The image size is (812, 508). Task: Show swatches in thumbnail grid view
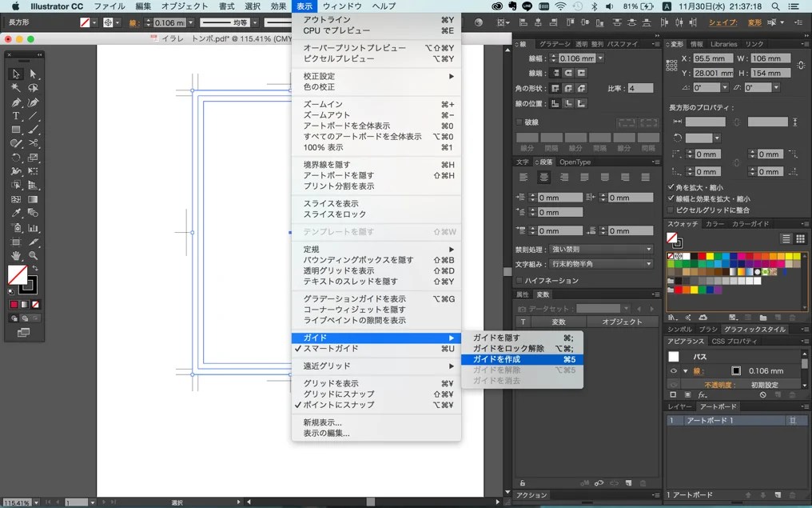click(800, 238)
